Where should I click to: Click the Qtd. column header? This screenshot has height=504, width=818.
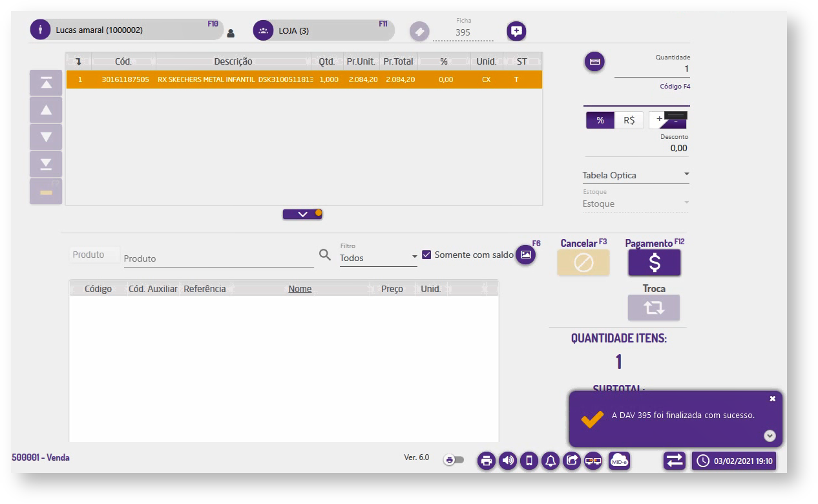point(326,61)
